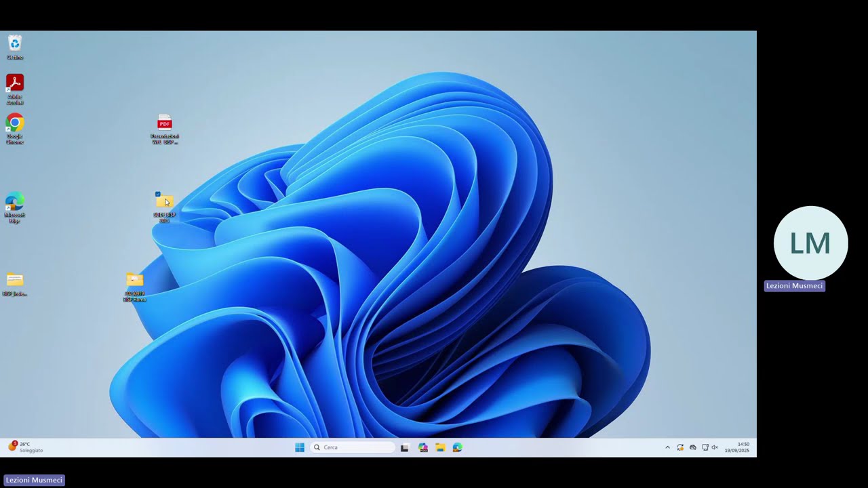Image resolution: width=868 pixels, height=488 pixels.
Task: Open the Windows Start menu
Action: tap(300, 447)
